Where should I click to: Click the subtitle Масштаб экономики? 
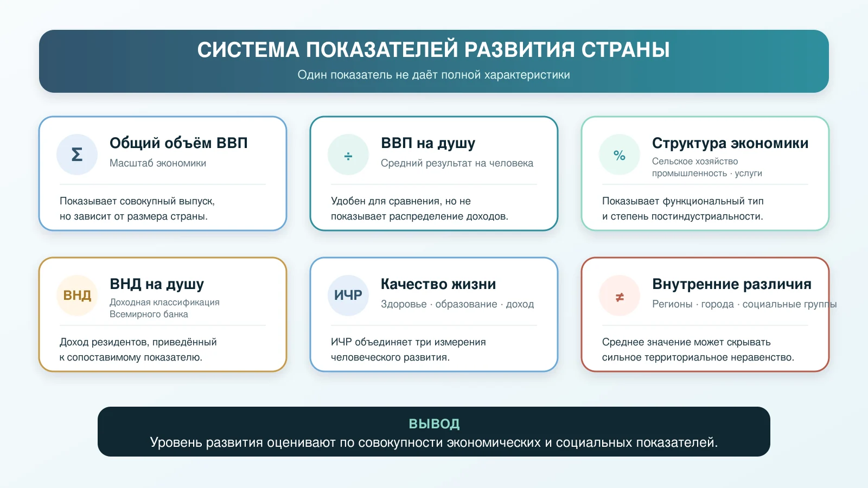tap(158, 163)
